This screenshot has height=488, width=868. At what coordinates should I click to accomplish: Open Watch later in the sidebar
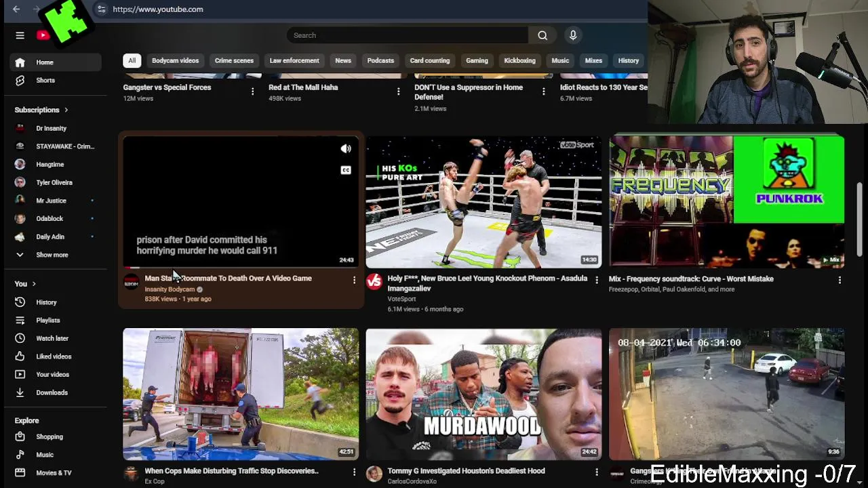coord(56,338)
